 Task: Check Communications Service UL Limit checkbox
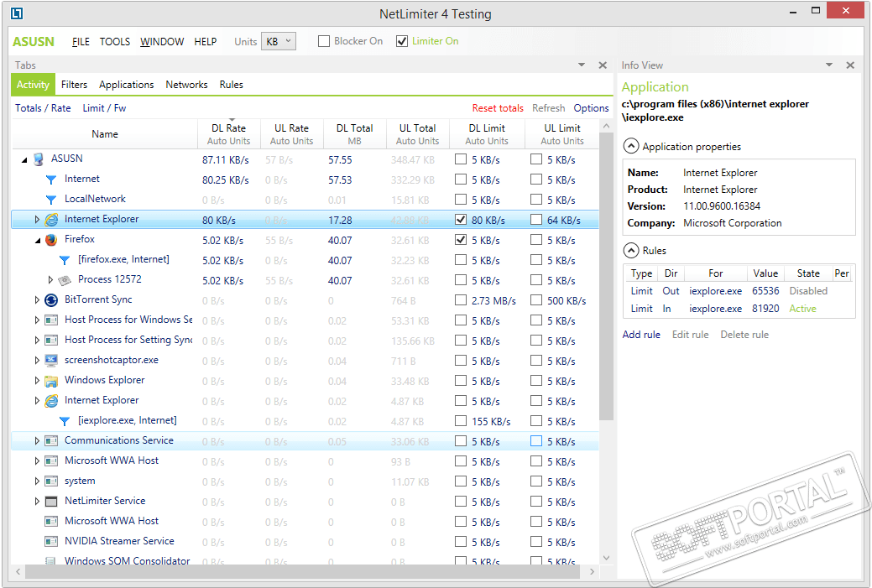click(535, 440)
